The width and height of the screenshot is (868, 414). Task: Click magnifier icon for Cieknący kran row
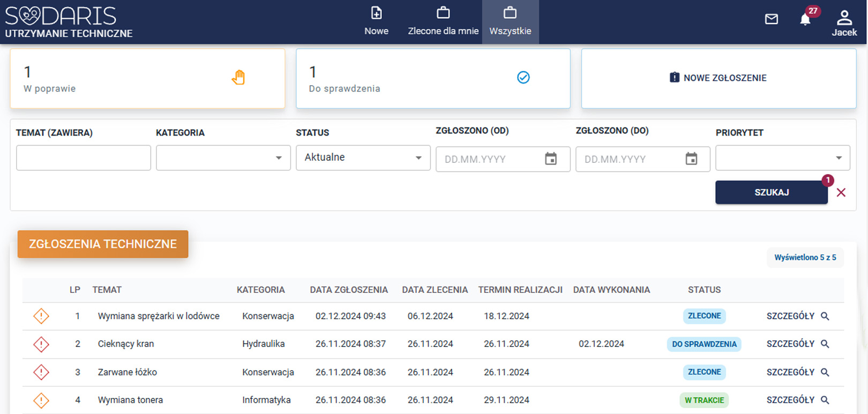(825, 344)
